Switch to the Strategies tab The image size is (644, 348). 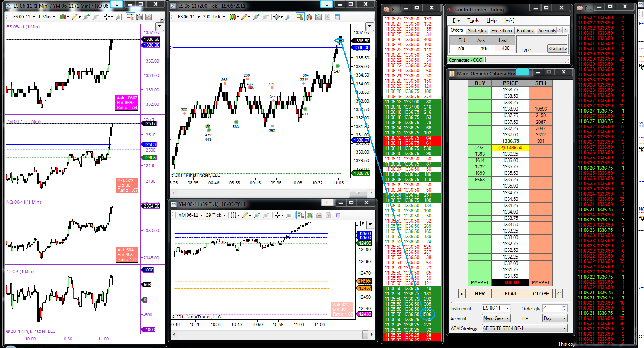tap(477, 31)
